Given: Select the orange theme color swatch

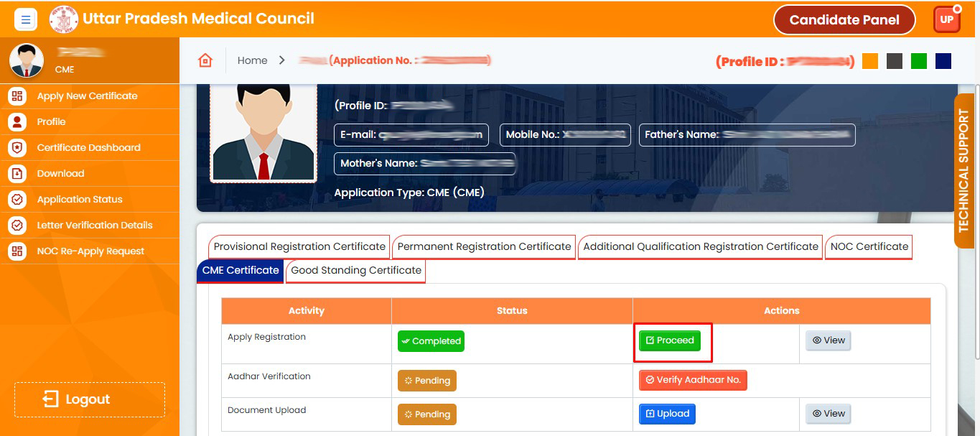Looking at the screenshot, I should [870, 61].
